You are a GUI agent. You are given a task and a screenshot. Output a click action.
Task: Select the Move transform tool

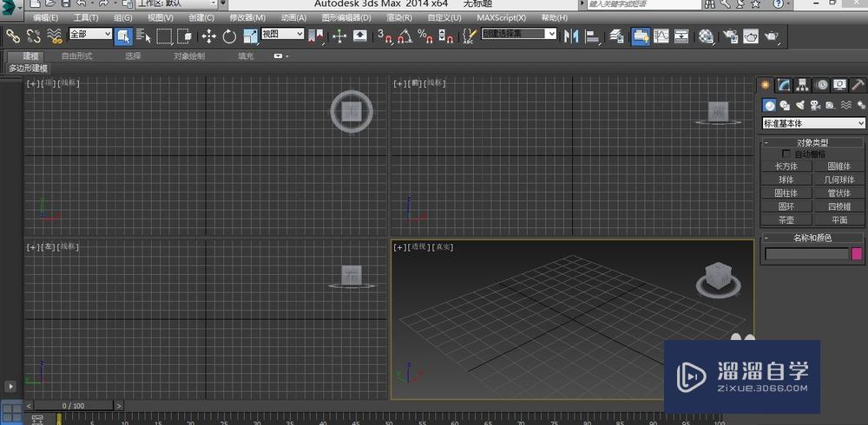pos(209,36)
